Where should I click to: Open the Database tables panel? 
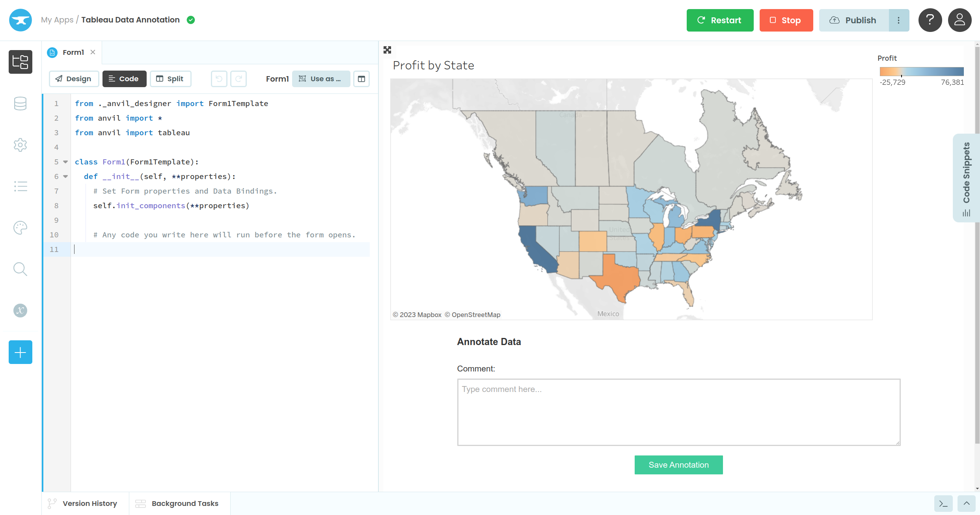tap(20, 103)
